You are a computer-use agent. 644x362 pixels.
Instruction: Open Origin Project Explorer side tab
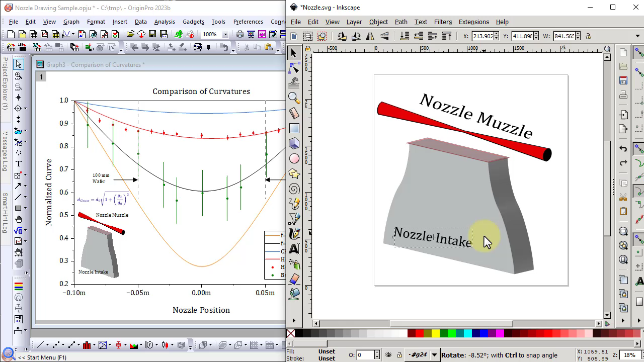tap(5, 83)
